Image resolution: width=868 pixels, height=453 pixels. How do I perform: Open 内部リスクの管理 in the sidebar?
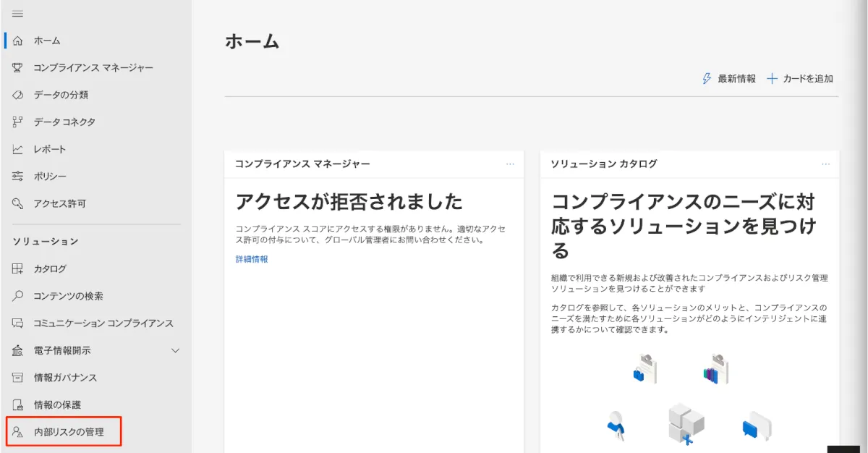pyautogui.click(x=69, y=432)
